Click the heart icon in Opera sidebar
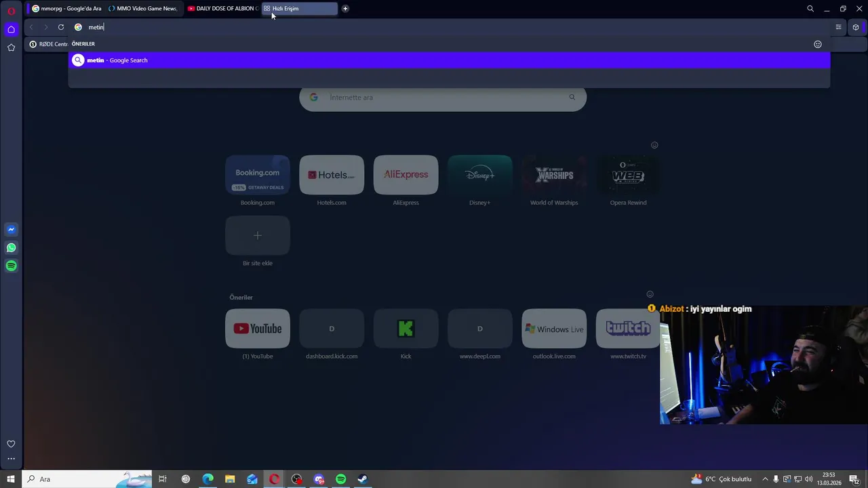This screenshot has width=868, height=488. pyautogui.click(x=11, y=444)
